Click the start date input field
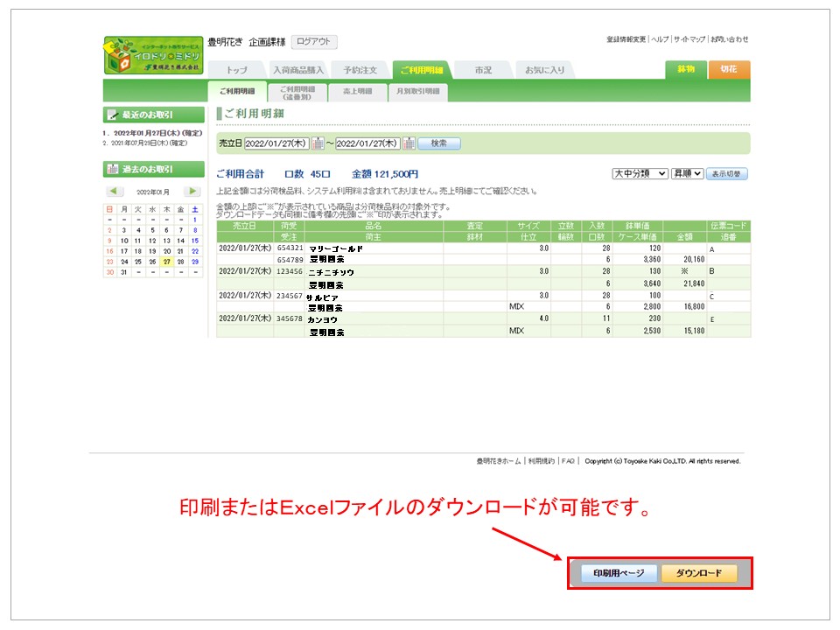The width and height of the screenshot is (840, 630). 276,143
